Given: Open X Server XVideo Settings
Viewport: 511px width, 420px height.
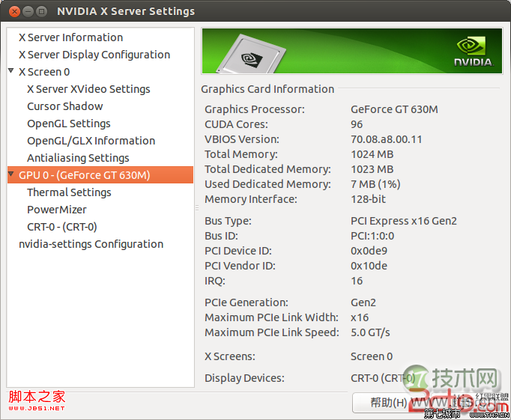Looking at the screenshot, I should tap(88, 89).
